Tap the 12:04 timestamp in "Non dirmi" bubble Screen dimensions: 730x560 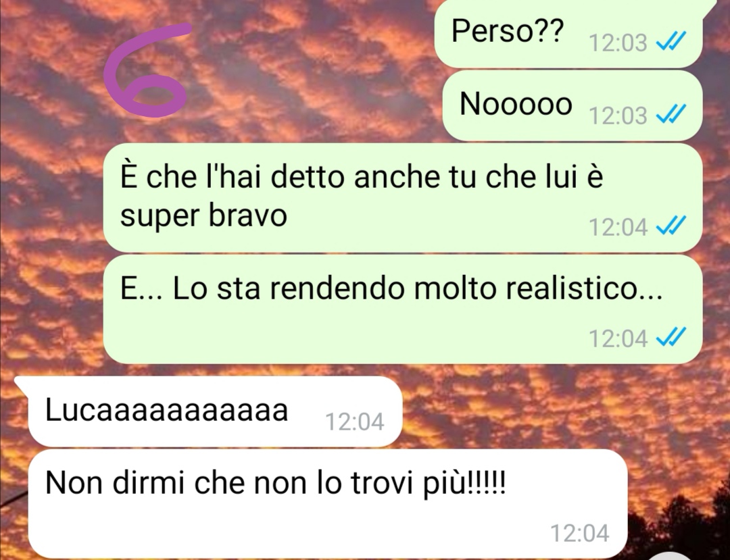click(580, 532)
